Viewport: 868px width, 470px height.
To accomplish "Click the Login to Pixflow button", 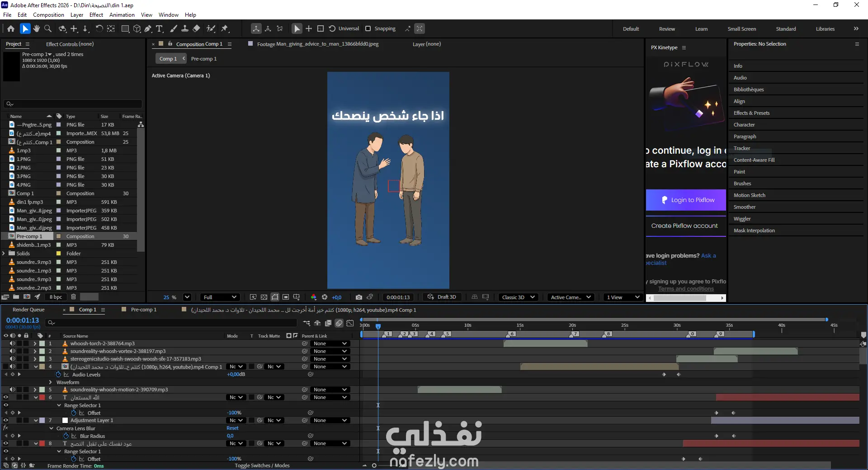I will [x=686, y=200].
